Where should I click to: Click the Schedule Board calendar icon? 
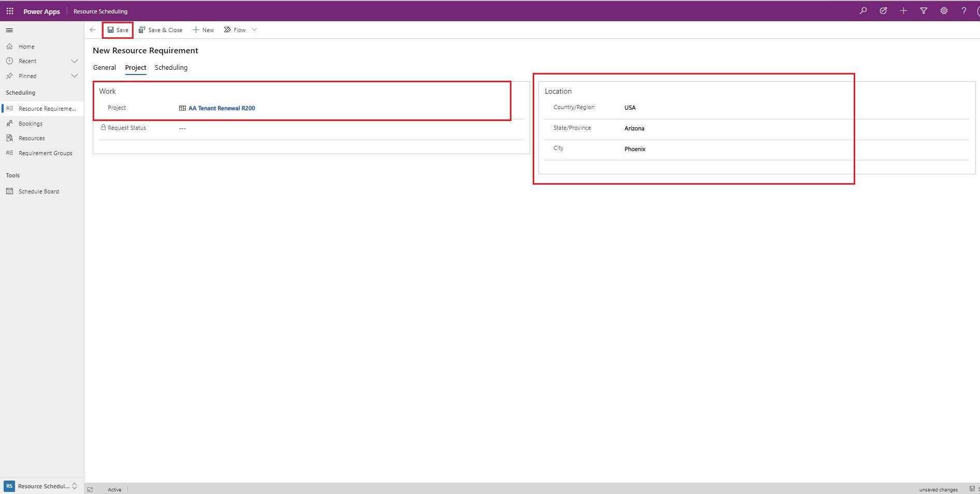click(9, 191)
